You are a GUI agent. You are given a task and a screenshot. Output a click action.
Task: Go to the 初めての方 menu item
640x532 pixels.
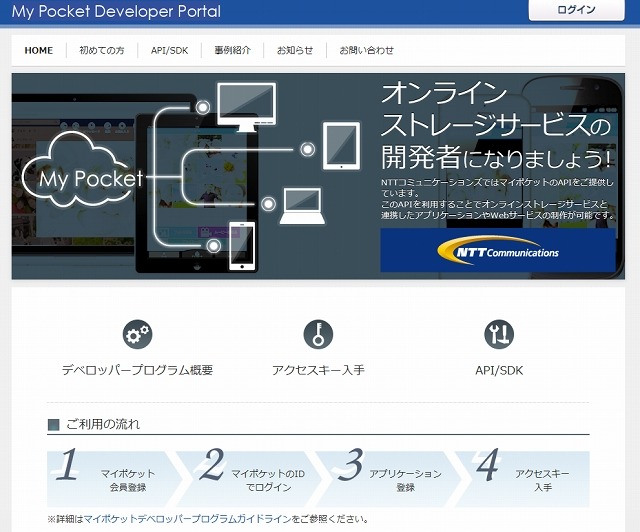click(102, 50)
